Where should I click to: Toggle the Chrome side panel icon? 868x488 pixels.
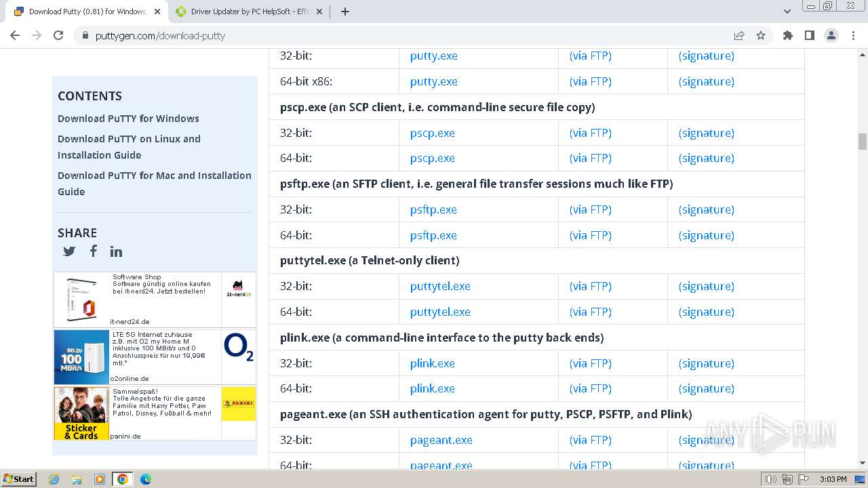(x=809, y=35)
